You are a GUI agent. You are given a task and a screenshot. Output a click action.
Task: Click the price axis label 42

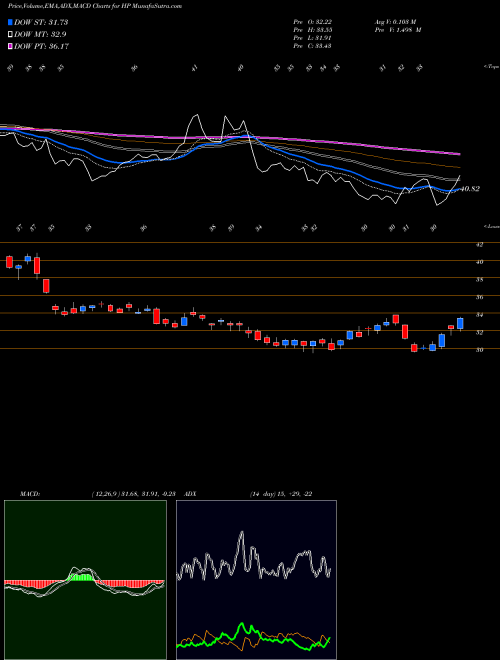click(x=479, y=244)
